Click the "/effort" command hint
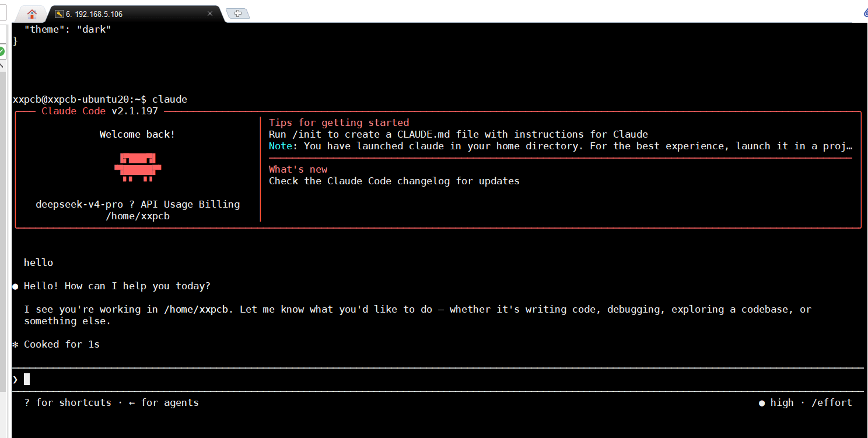The image size is (868, 438). (x=832, y=402)
